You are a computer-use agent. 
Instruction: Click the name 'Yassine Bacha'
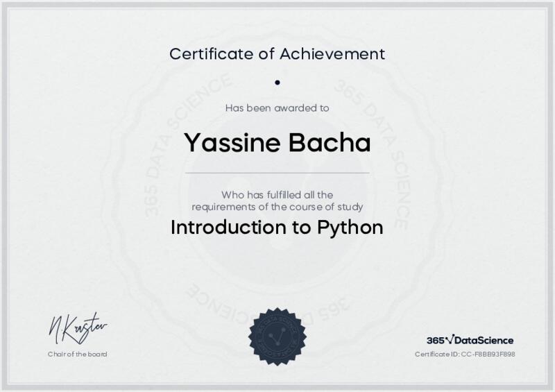(x=277, y=142)
